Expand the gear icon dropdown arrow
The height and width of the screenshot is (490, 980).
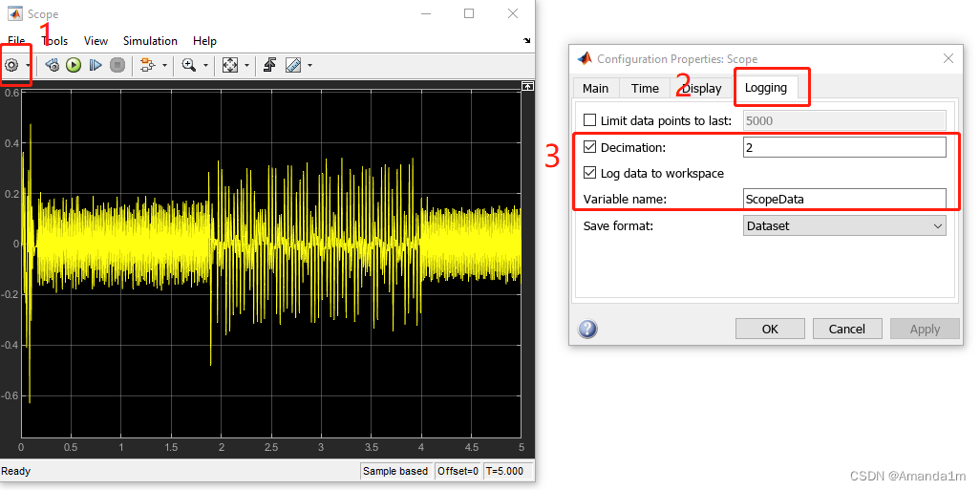click(x=27, y=65)
